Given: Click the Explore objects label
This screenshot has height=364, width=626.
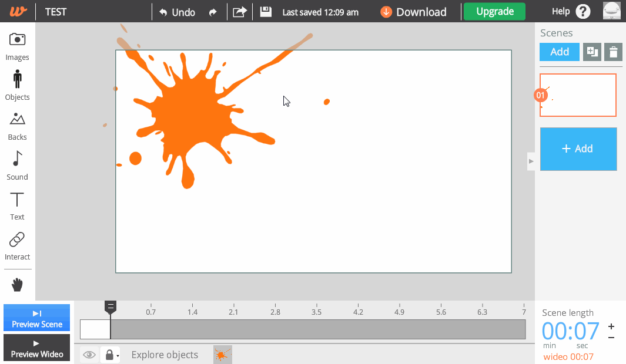Looking at the screenshot, I should point(165,355).
